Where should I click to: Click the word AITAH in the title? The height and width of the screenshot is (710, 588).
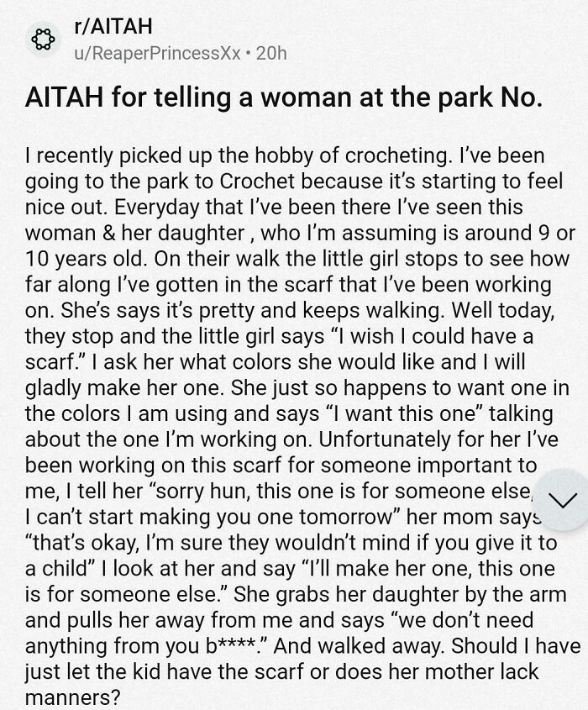coord(65,97)
